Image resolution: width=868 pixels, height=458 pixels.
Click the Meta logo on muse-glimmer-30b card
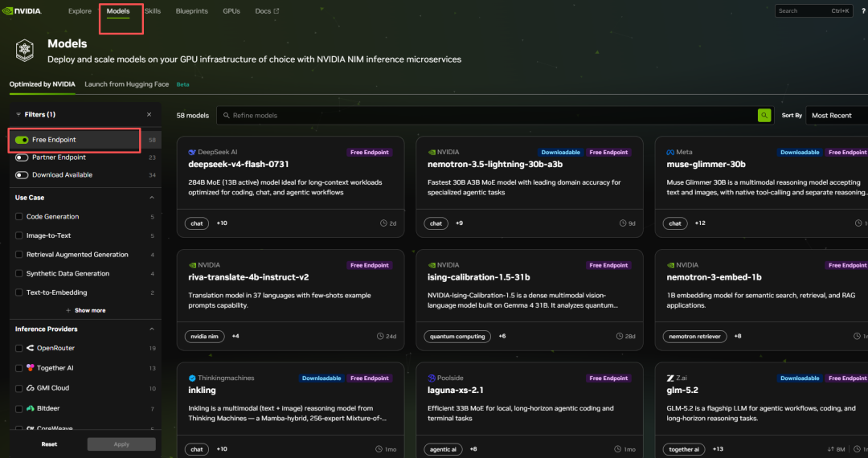point(670,152)
